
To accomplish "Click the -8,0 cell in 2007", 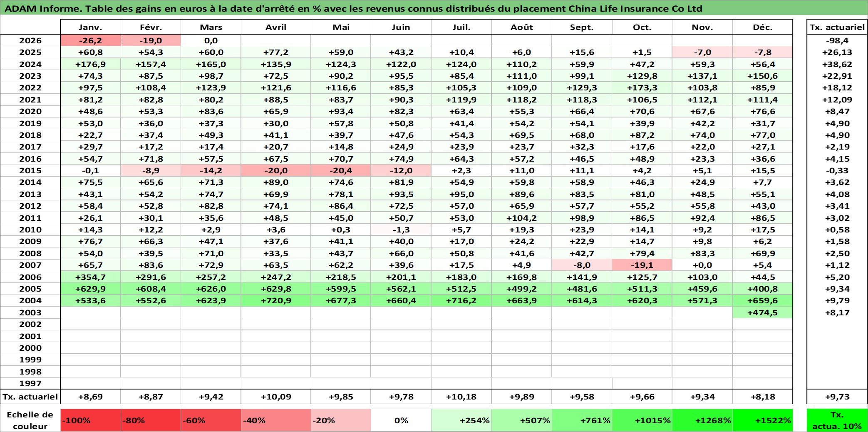I will tap(582, 265).
